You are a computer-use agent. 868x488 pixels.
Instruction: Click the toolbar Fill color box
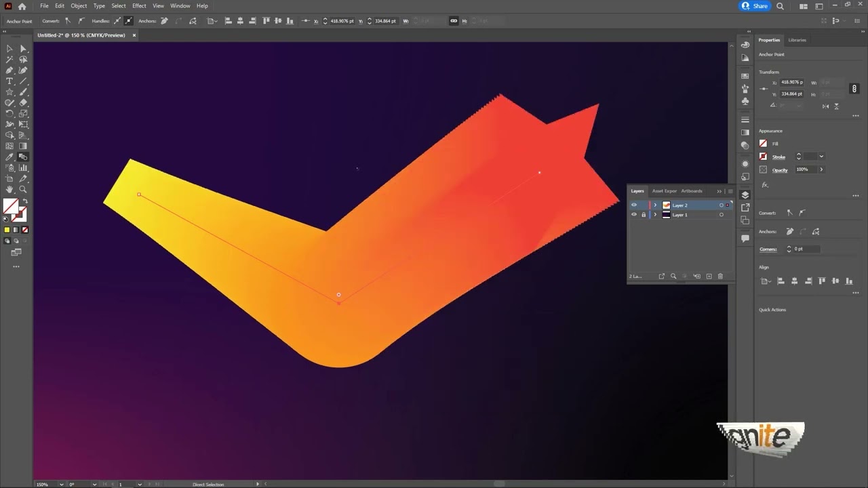[10, 206]
